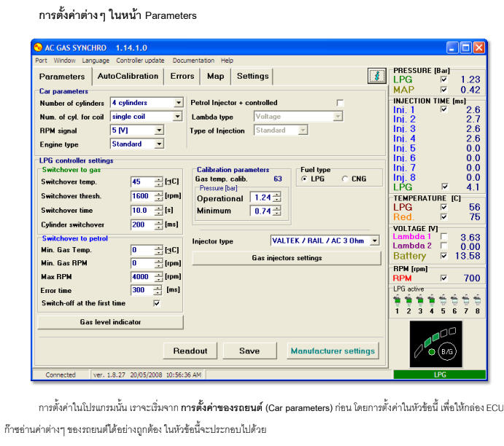Click the Max RPM spinner arrows

158,277
